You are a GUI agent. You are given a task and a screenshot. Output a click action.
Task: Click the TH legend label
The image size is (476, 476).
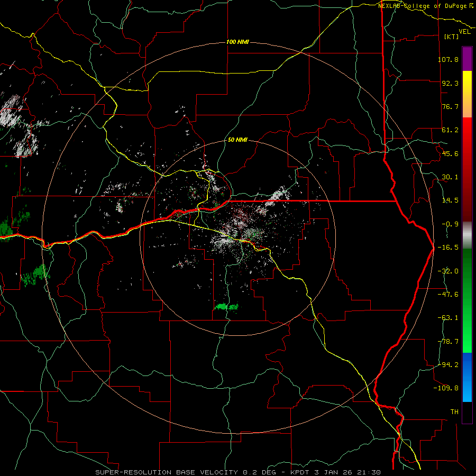454,412
